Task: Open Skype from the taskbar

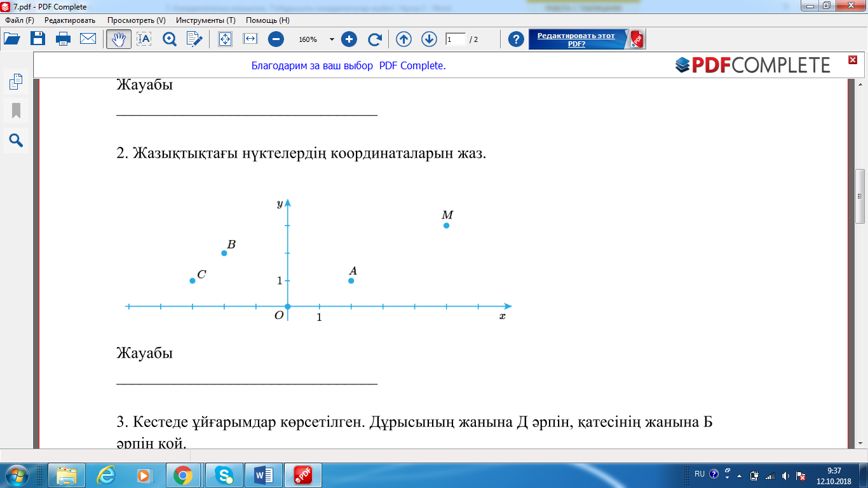Action: [223, 475]
